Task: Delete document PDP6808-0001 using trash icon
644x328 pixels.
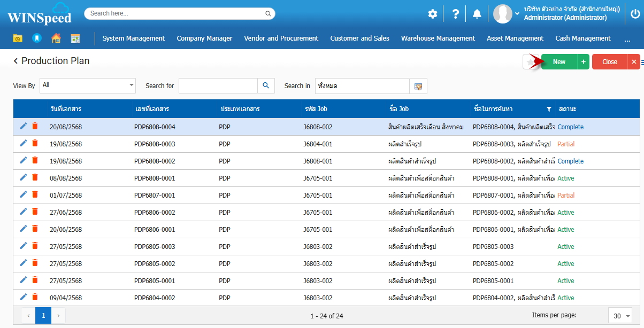Action: point(35,177)
